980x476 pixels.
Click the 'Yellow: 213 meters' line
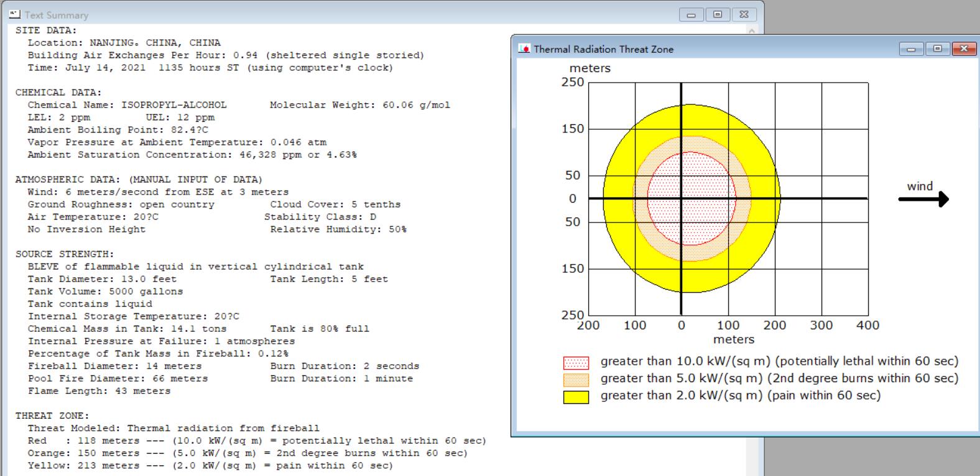point(210,465)
